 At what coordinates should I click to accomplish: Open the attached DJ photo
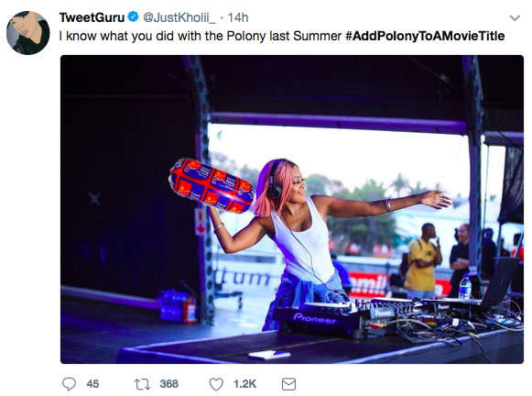pos(292,209)
